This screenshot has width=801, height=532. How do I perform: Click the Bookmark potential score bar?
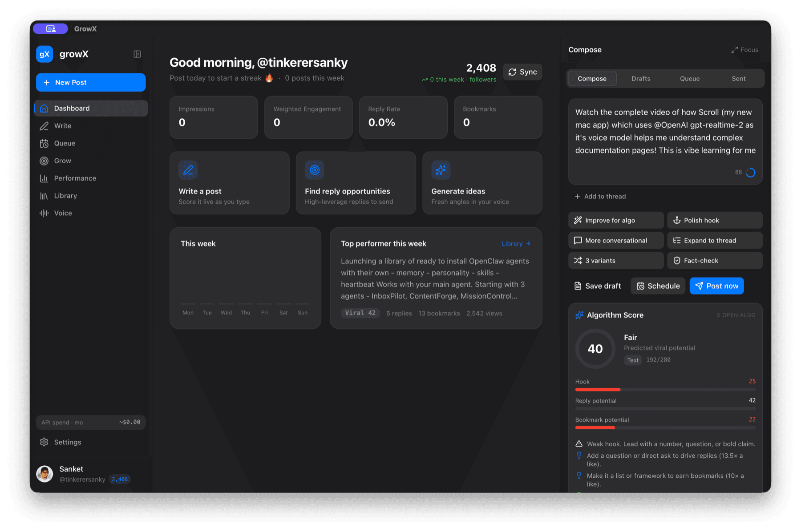tap(665, 428)
